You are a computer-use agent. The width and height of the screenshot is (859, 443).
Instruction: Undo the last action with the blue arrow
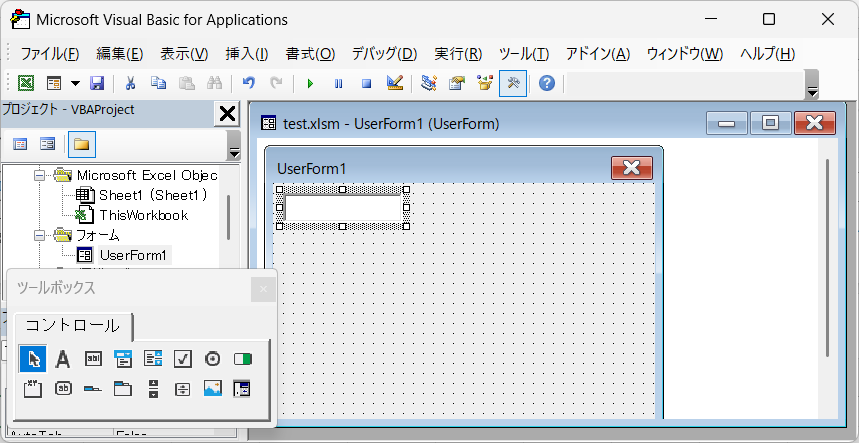(249, 83)
